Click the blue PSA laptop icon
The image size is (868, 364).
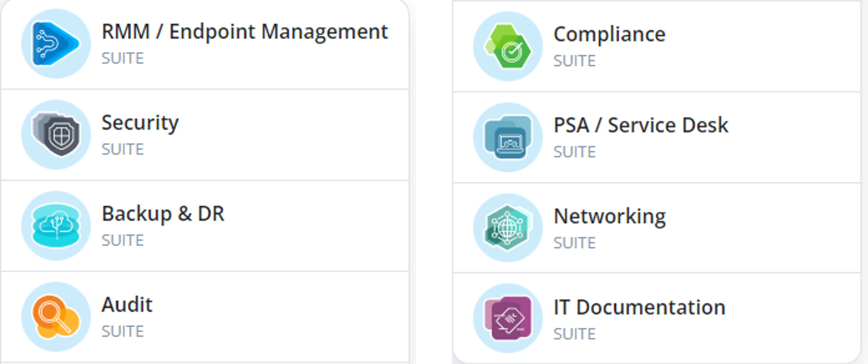[x=508, y=137]
